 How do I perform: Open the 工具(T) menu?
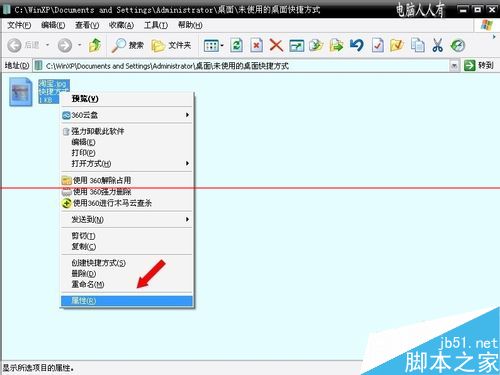tap(156, 25)
